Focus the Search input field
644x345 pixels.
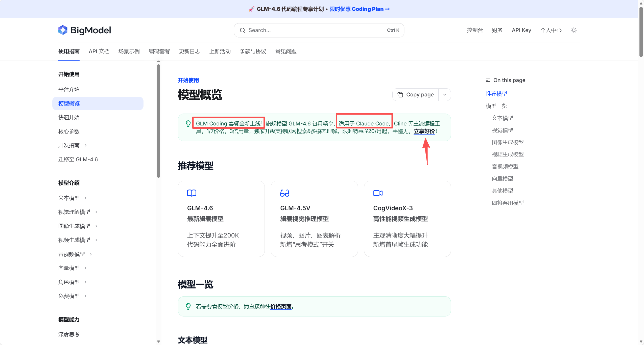tap(319, 30)
